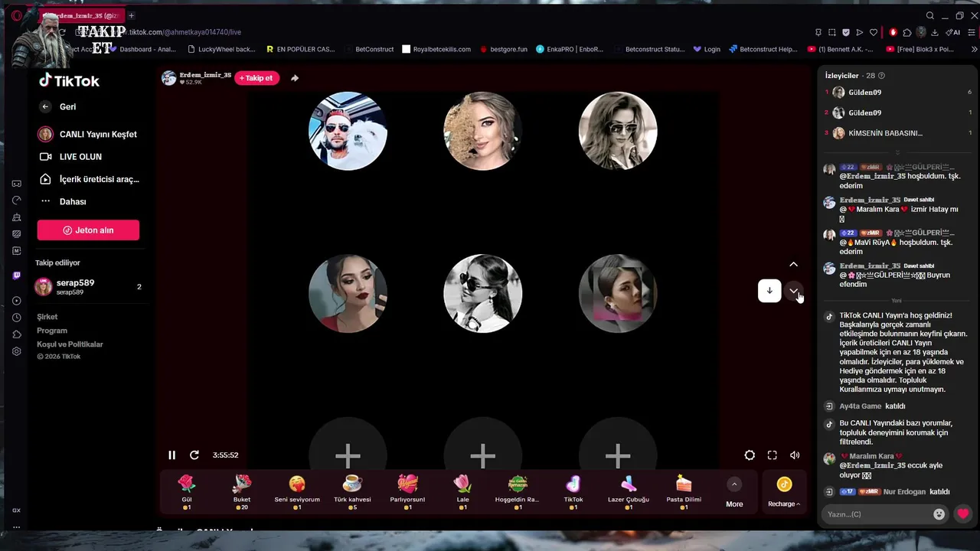Viewport: 980px width, 551px height.
Task: Send the Türk kahvesi gift
Action: pos(352,491)
